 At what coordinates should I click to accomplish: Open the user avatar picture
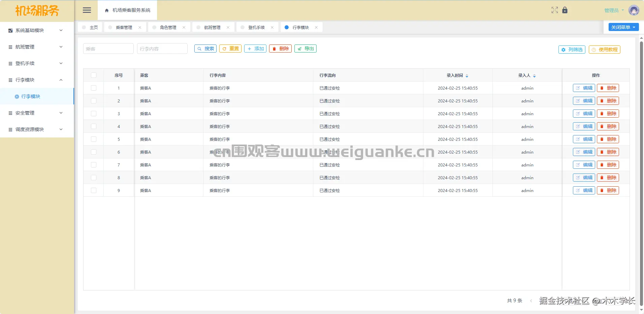[634, 10]
